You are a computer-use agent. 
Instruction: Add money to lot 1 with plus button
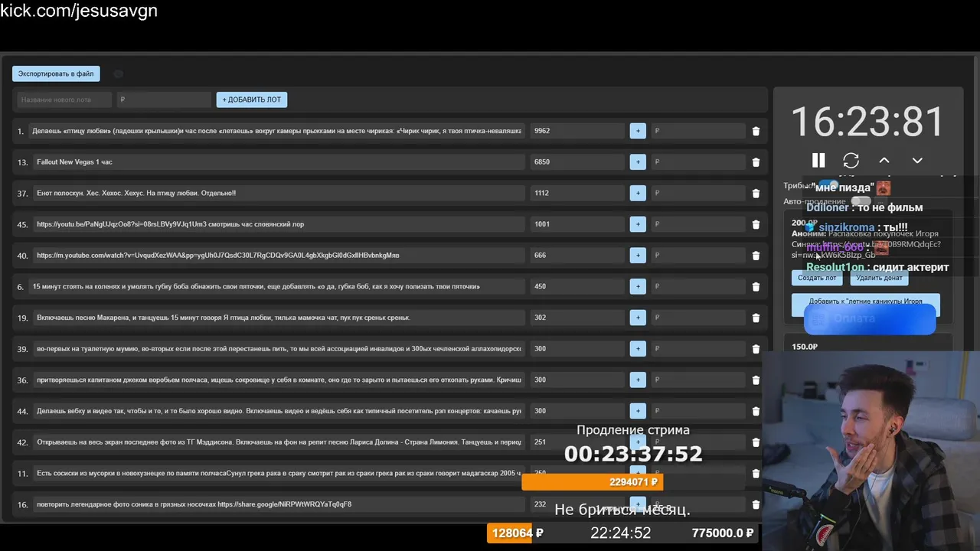[638, 131]
